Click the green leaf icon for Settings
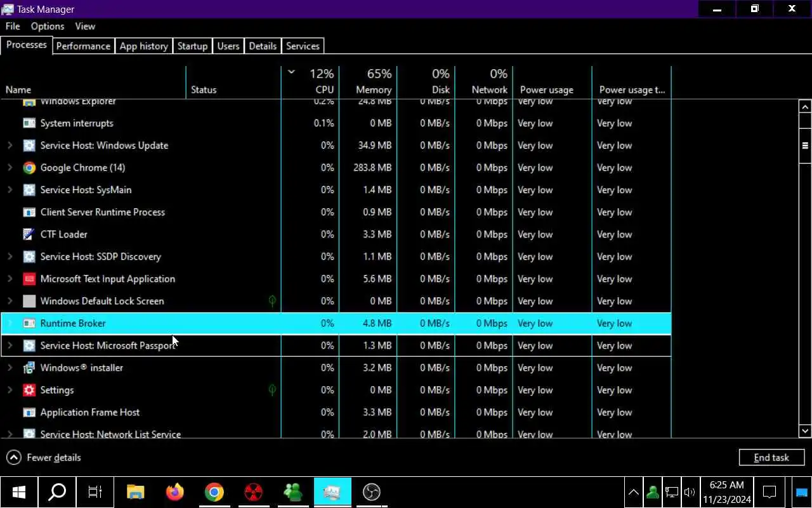 272,390
